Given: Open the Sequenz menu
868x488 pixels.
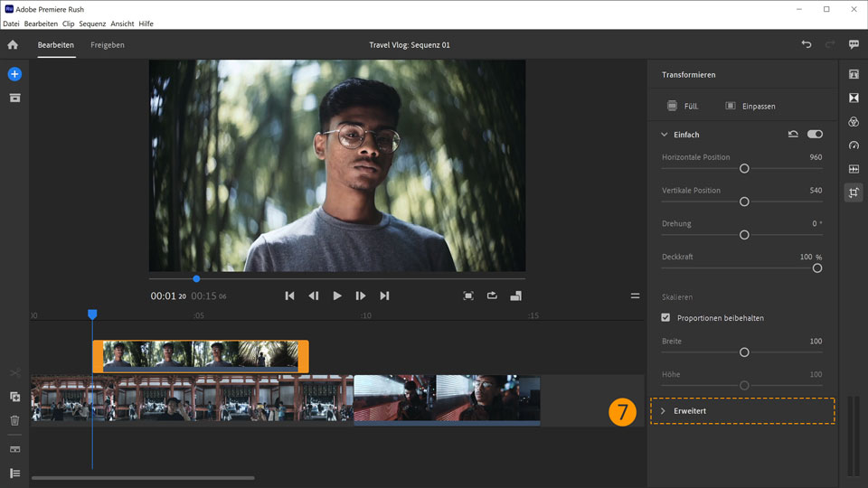Looking at the screenshot, I should (92, 23).
